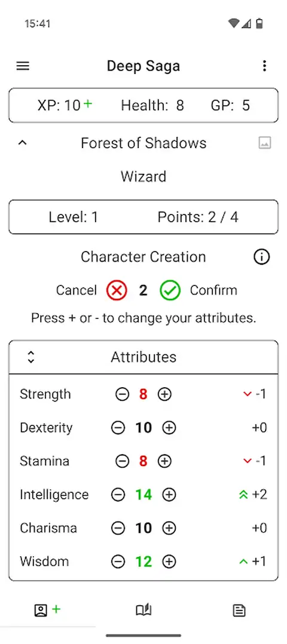Toggle Attributes panel expand/collapse arrows
This screenshot has height=644, width=287.
31,357
